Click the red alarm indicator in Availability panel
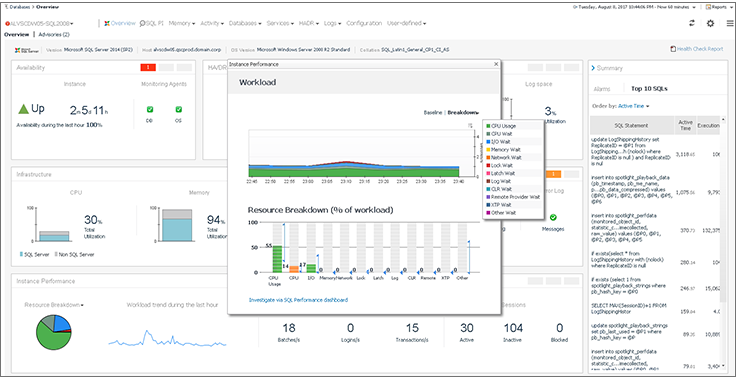Screen dimensions: 736x378 point(148,68)
